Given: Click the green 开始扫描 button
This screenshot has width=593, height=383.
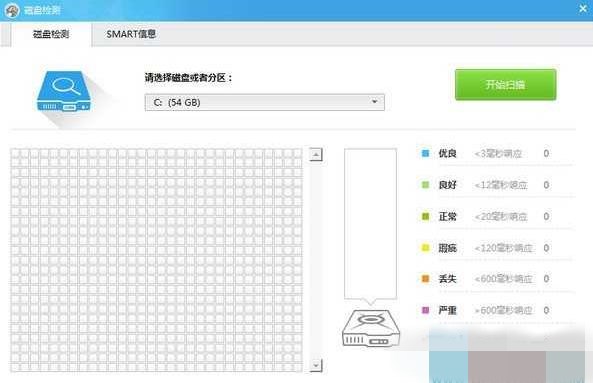Looking at the screenshot, I should [505, 85].
